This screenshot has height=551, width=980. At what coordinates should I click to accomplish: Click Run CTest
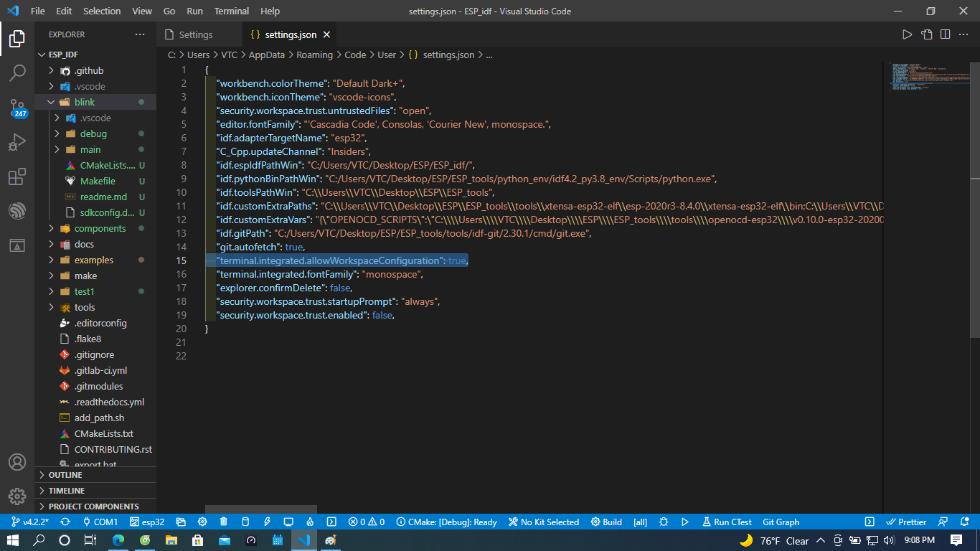(x=727, y=522)
